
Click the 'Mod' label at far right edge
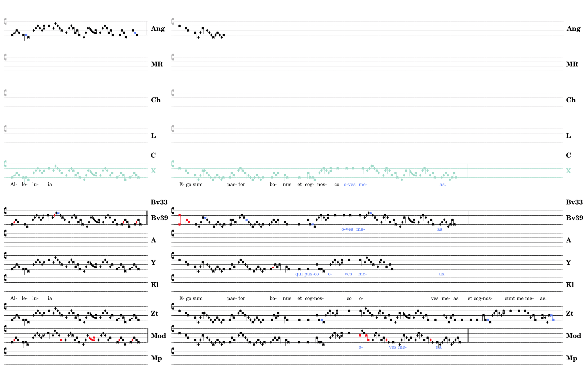pyautogui.click(x=573, y=336)
